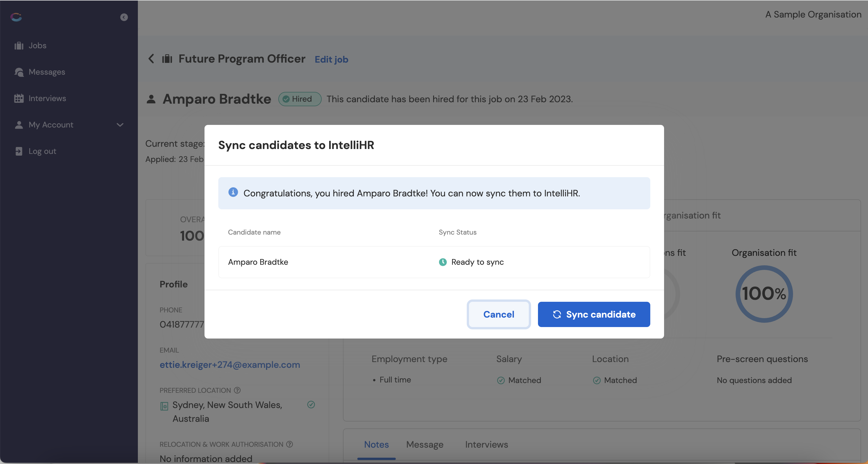The image size is (868, 464).
Task: Click the Profile section heading
Action: click(x=173, y=285)
